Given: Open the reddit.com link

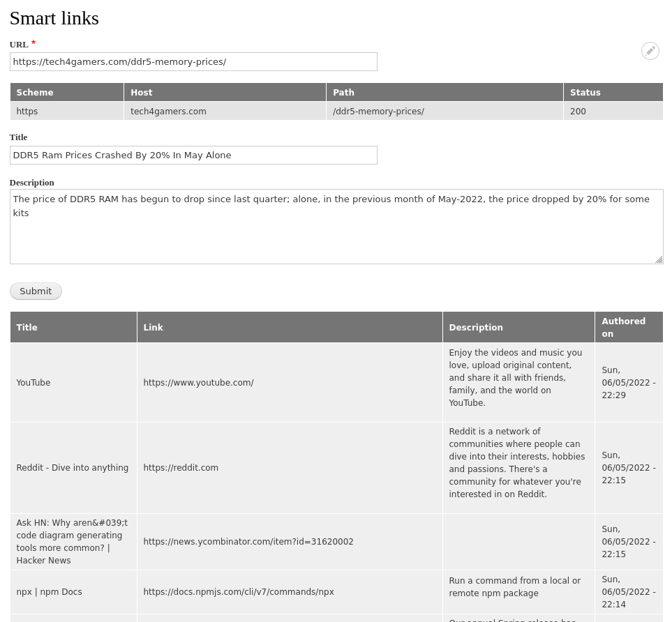Looking at the screenshot, I should 181,467.
